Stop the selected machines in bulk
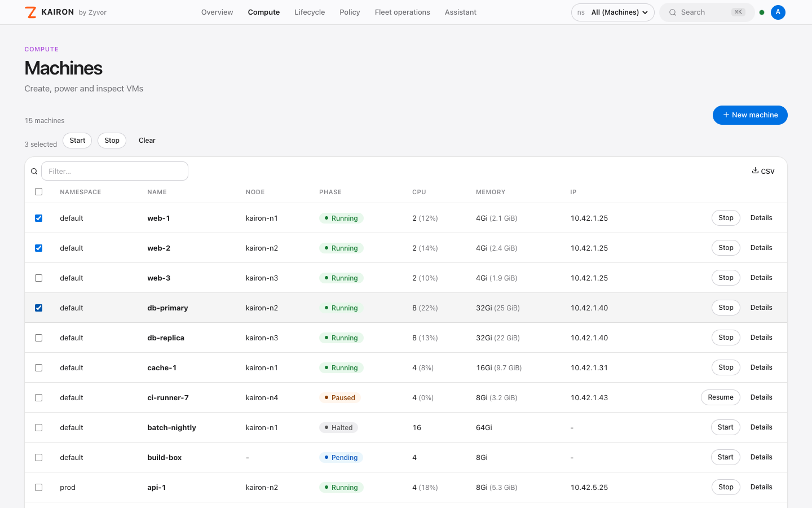Viewport: 812px width, 508px height. [x=112, y=141]
